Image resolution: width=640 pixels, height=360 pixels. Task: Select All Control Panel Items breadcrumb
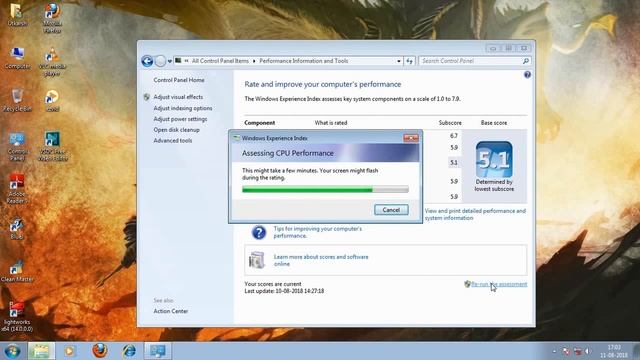tap(220, 61)
